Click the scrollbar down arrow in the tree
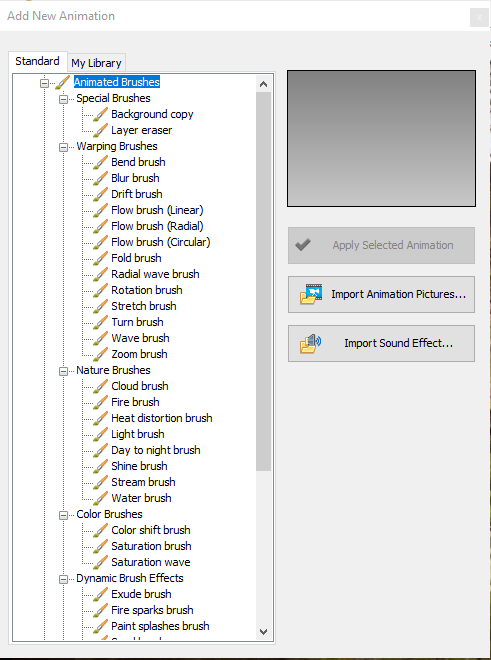The image size is (491, 660). 264,631
